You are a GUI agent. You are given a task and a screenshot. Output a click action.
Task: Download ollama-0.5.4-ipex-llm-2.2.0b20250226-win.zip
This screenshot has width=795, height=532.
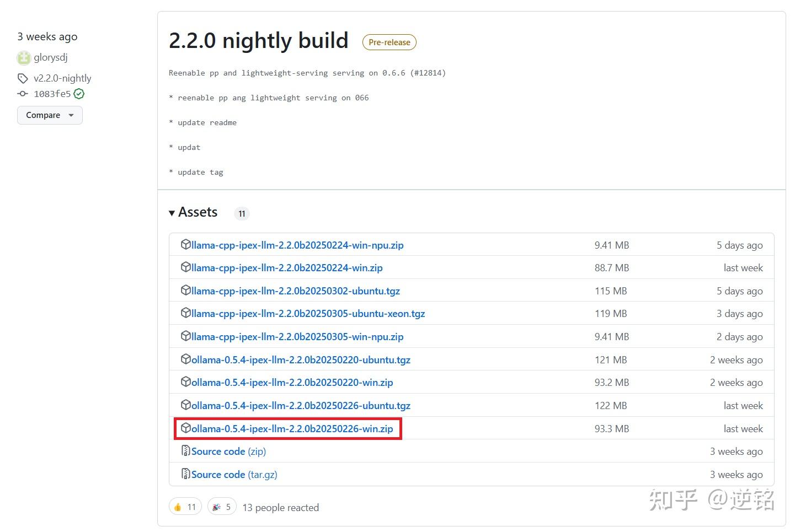pyautogui.click(x=292, y=429)
